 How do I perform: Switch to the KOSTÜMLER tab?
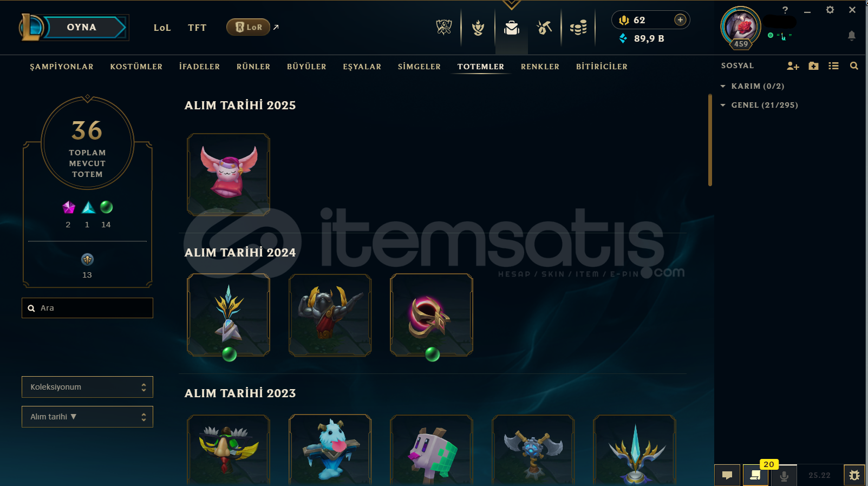(136, 67)
